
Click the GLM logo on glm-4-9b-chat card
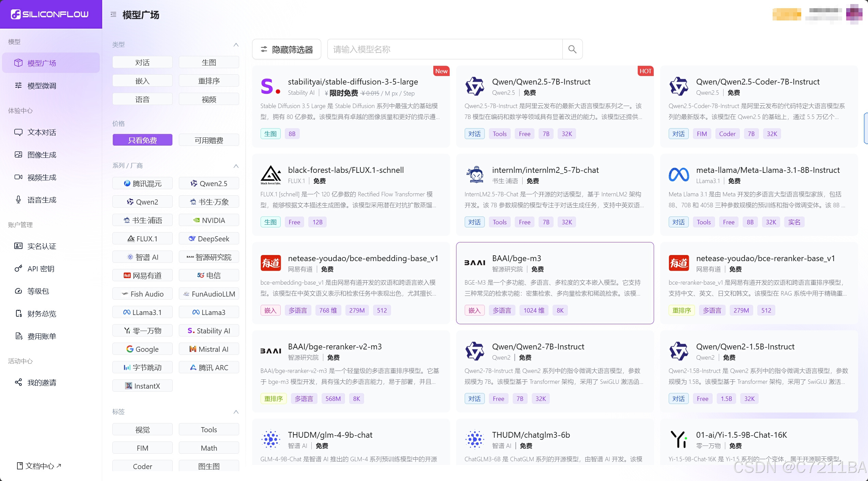271,439
